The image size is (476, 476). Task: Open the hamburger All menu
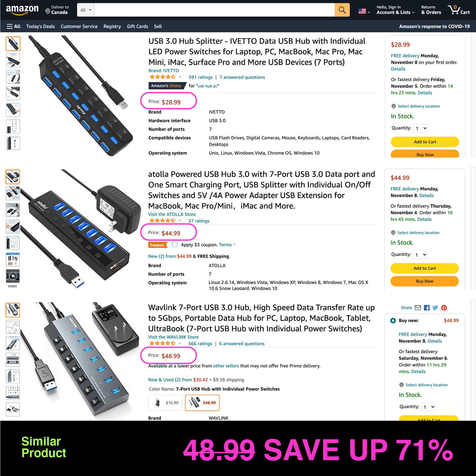coord(14,26)
